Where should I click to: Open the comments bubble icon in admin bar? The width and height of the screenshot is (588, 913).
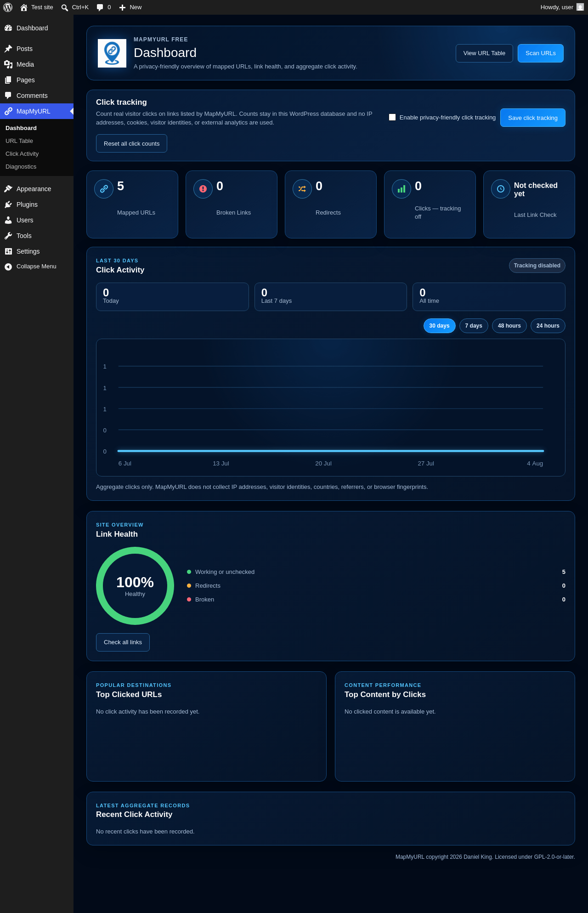pos(100,7)
